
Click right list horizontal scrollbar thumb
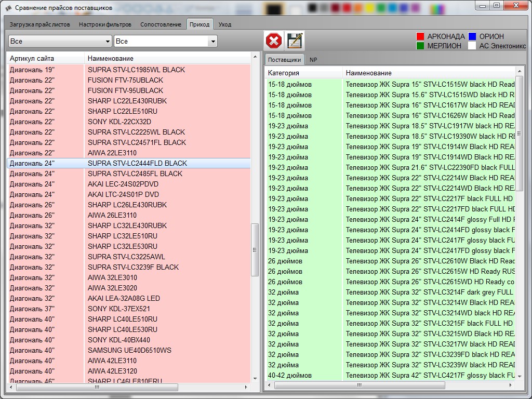[x=360, y=385]
